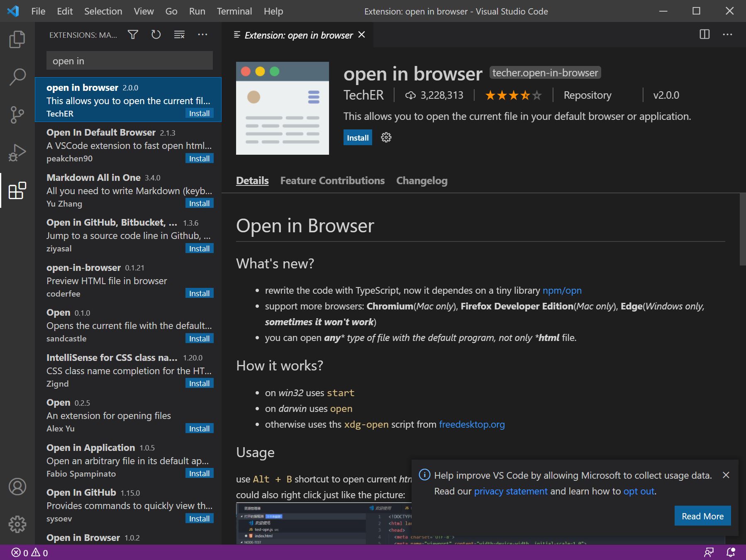Install TechER extension from list row

coord(199,113)
